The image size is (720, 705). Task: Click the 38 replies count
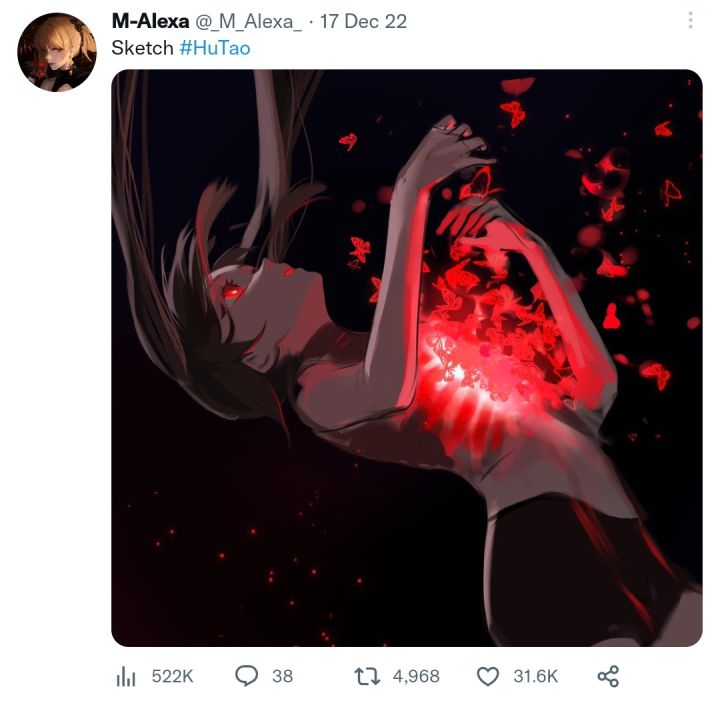[x=282, y=677]
